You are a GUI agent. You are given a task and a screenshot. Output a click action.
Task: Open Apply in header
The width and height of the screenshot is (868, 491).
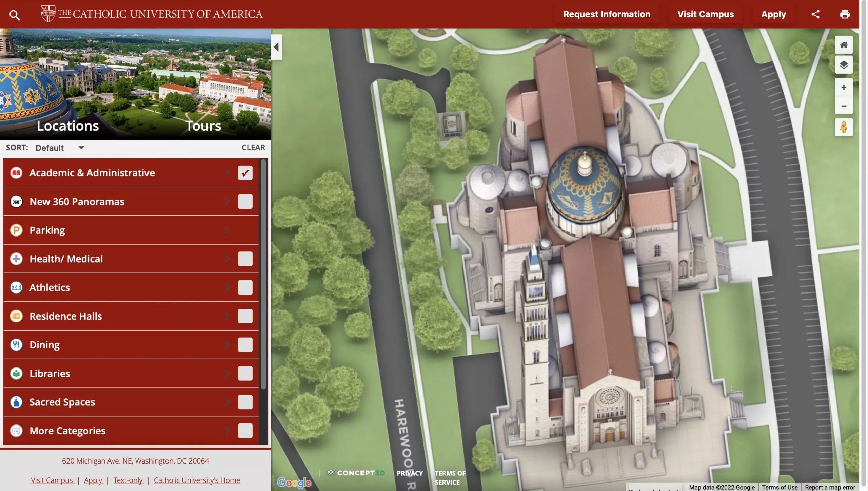pos(773,14)
